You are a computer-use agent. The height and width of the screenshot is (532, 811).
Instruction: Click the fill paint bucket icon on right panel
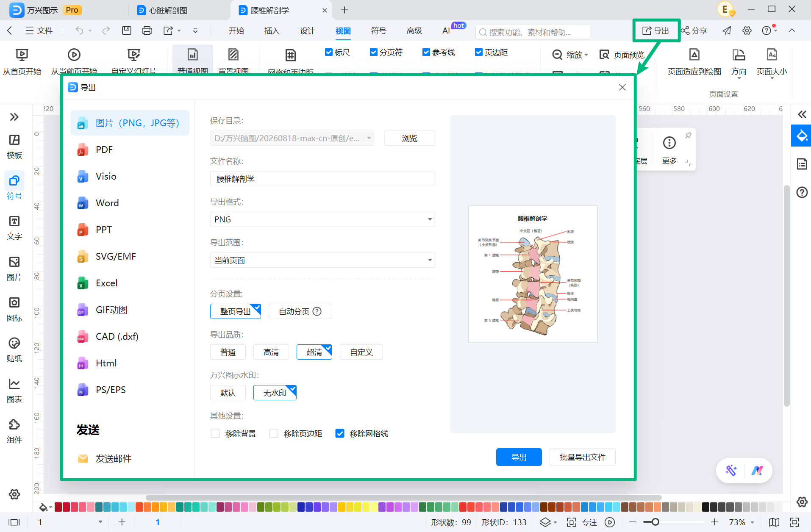pyautogui.click(x=802, y=136)
